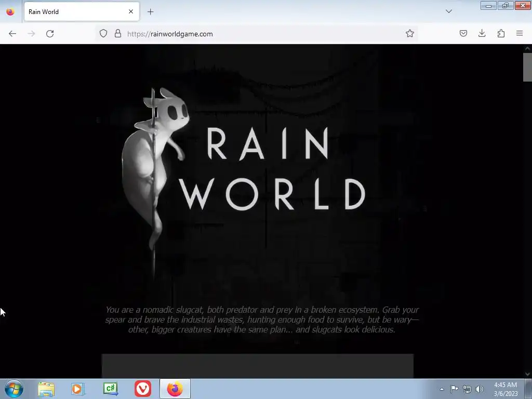
Task: Reload the Rain World page
Action: tap(50, 34)
